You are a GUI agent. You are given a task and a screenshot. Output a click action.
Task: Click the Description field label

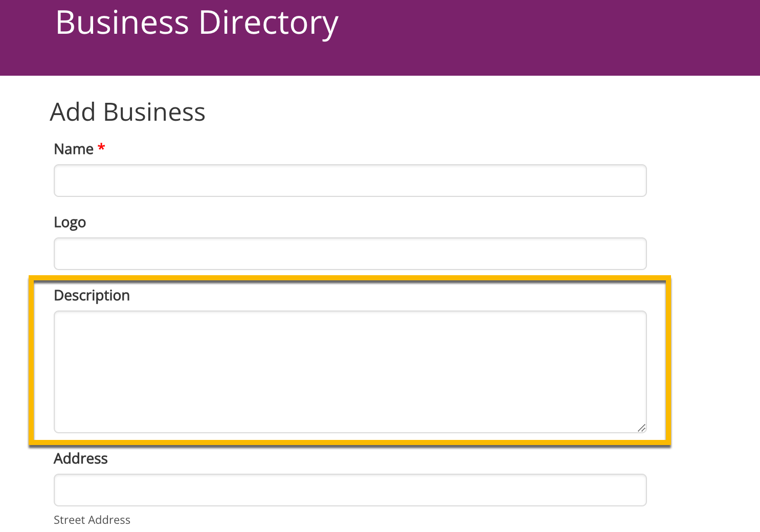pyautogui.click(x=92, y=296)
